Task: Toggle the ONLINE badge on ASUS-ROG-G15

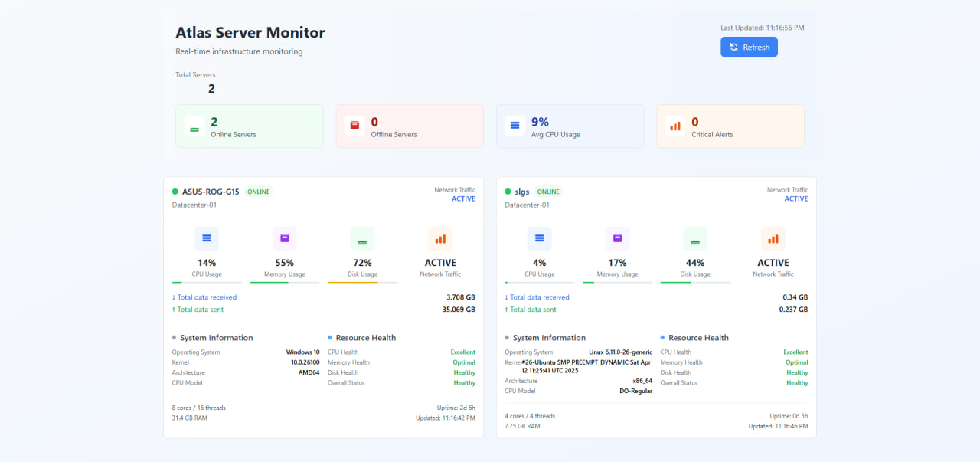Action: 258,192
